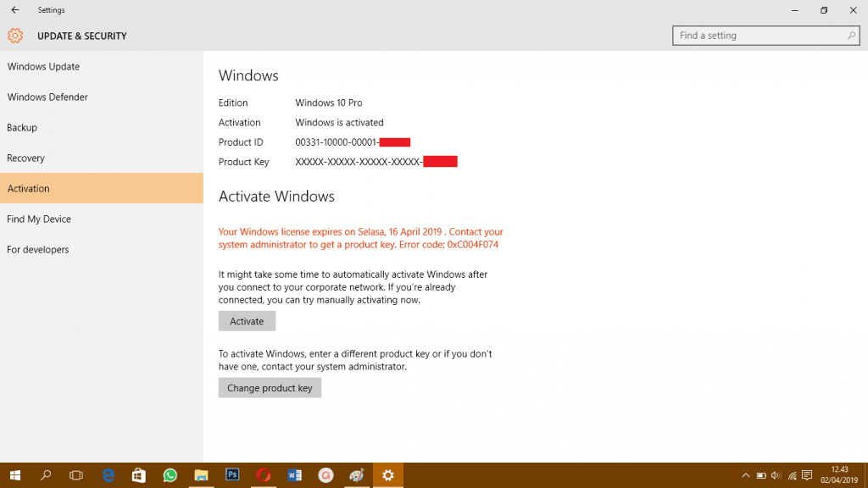Screen dimensions: 868x488
Task: Click the Windows is activated status text
Action: coord(339,122)
